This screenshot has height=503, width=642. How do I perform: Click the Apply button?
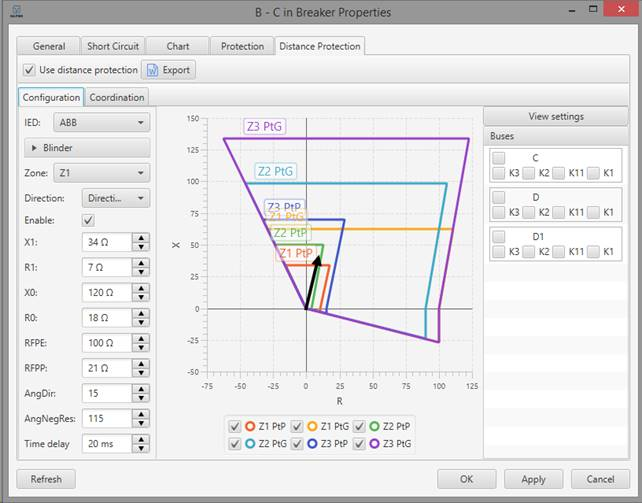click(x=533, y=479)
